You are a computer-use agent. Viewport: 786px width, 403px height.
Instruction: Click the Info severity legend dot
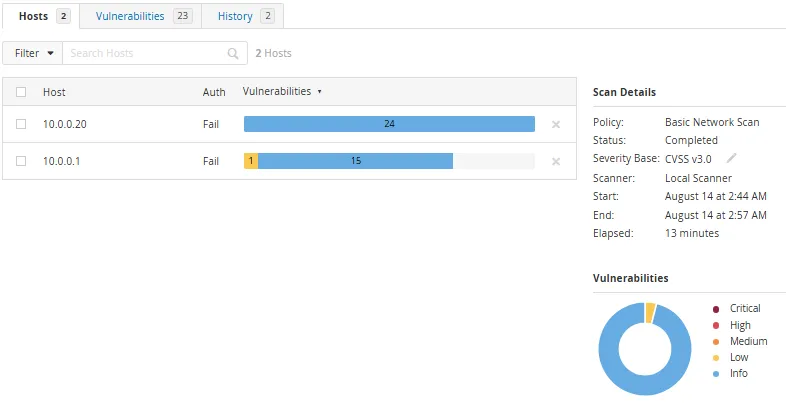point(715,374)
